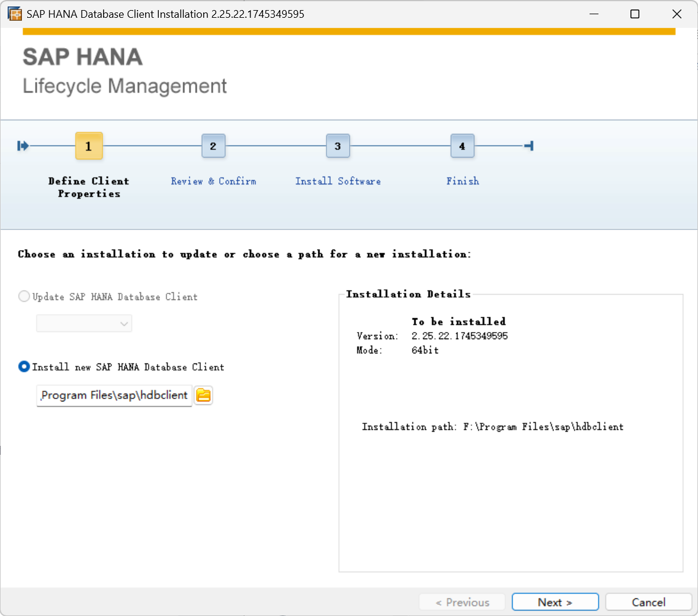Go to Finish step label
This screenshot has width=698, height=616.
463,181
